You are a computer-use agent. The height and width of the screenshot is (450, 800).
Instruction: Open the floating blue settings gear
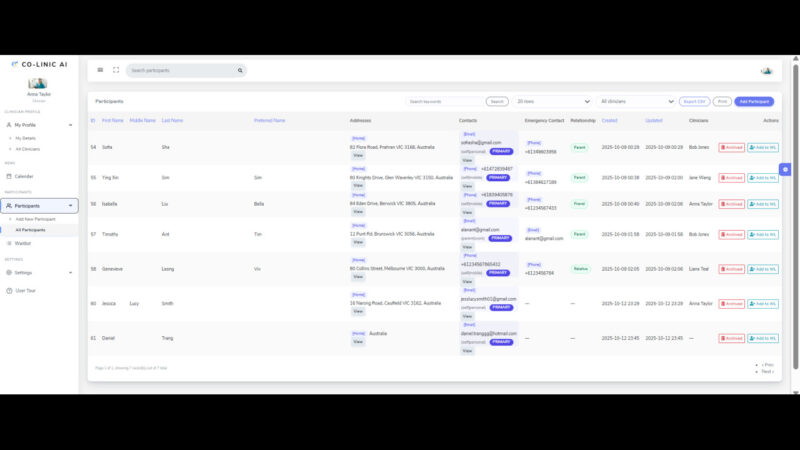(785, 170)
